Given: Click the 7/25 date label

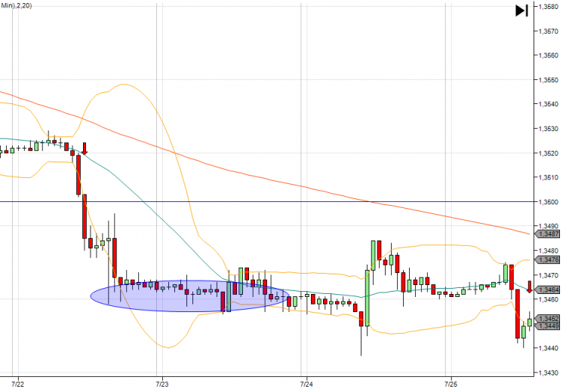Looking at the screenshot, I should 451,384.
